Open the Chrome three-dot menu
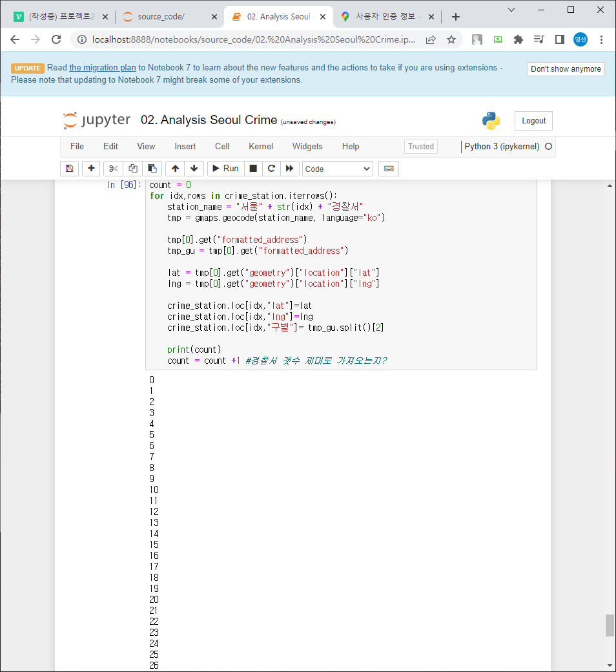Image resolution: width=616 pixels, height=672 pixels. coord(601,39)
